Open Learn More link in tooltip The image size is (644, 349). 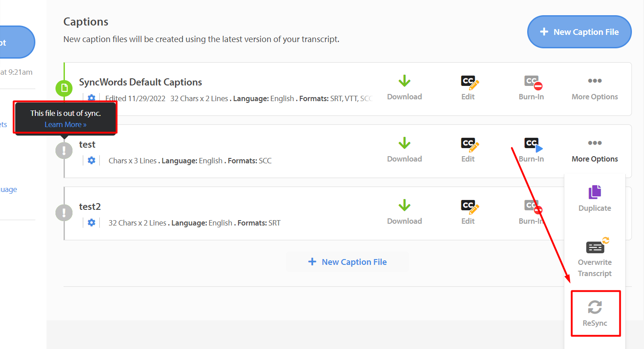65,124
